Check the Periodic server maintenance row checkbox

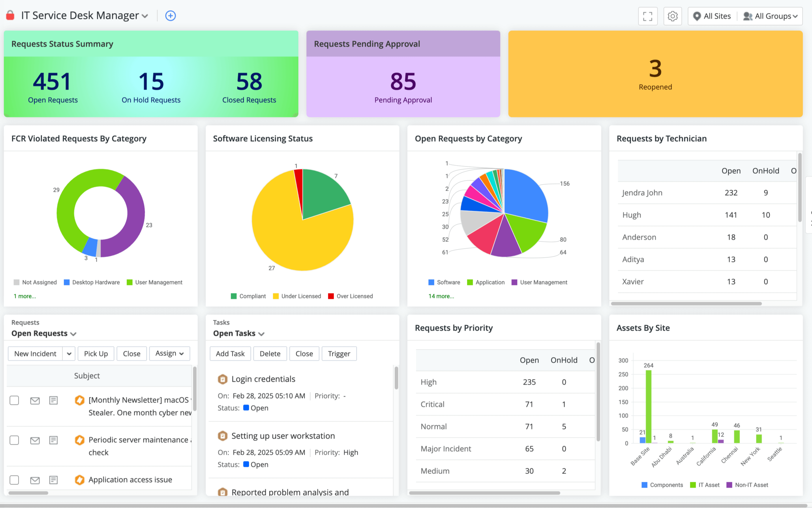(x=14, y=440)
